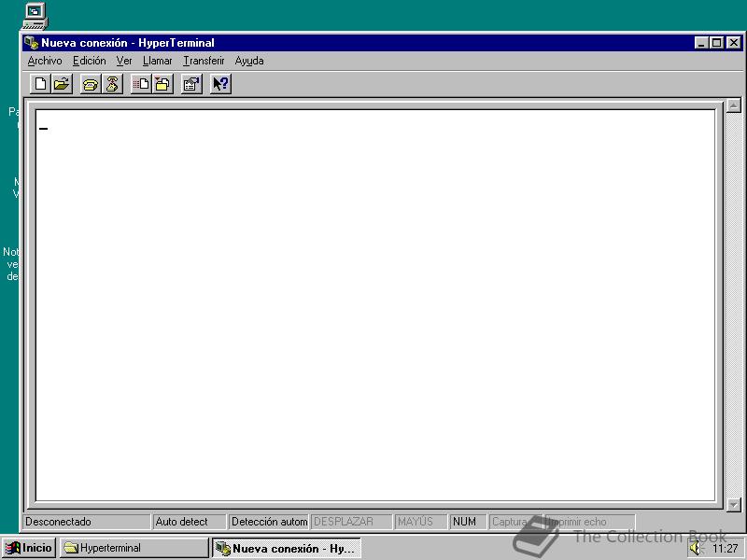The image size is (747, 560).
Task: Click the Auto detect status field
Action: (x=190, y=522)
